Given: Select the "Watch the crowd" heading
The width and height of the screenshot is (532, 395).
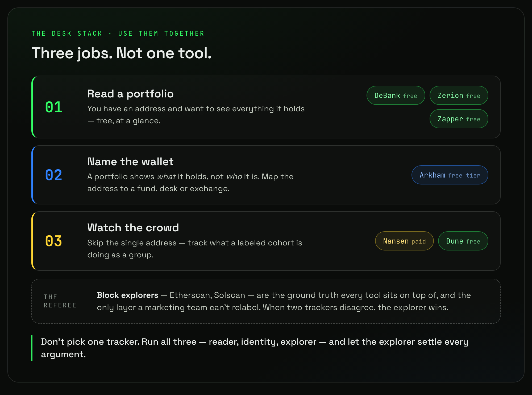Looking at the screenshot, I should point(133,228).
